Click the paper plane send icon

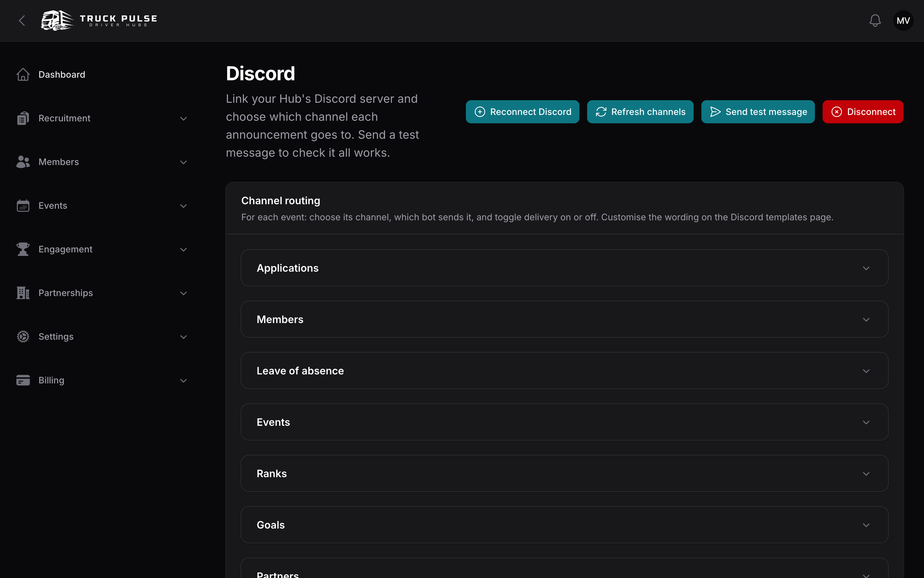point(715,112)
